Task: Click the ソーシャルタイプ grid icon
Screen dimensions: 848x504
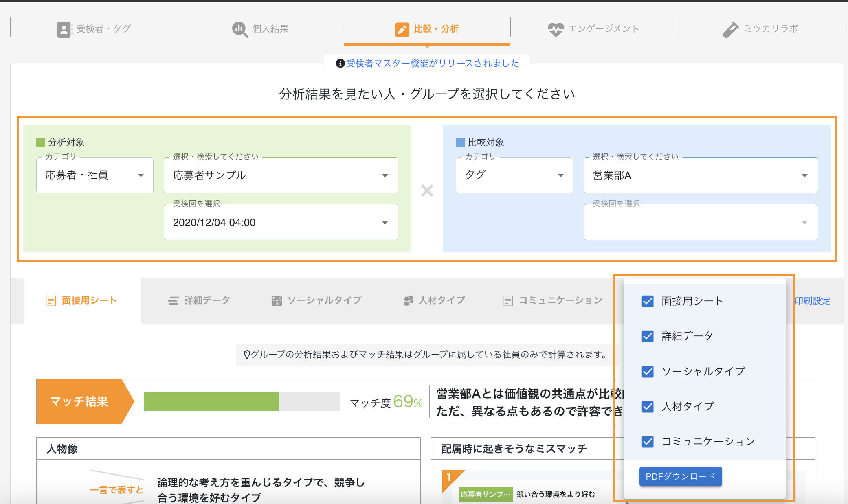Action: [x=277, y=301]
